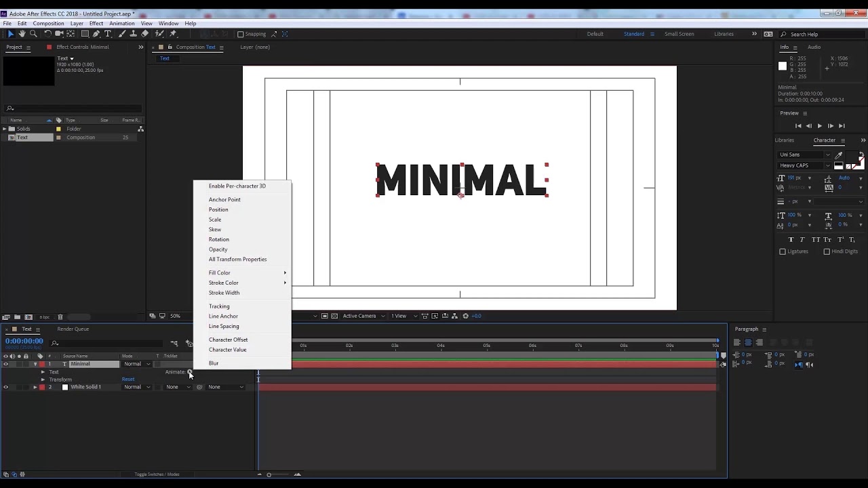Select the Pen tool
868x488 pixels.
click(96, 34)
